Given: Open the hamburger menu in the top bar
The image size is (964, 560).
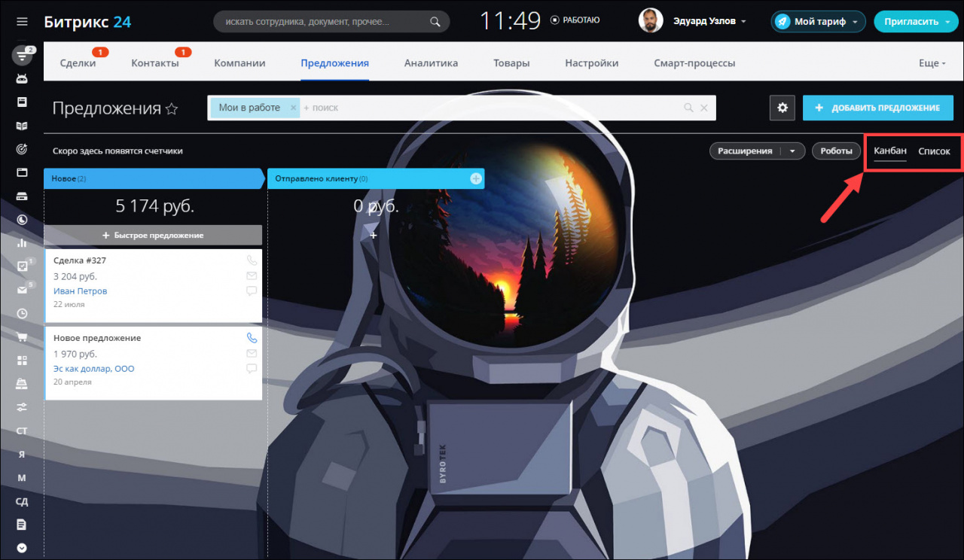Looking at the screenshot, I should coord(22,22).
